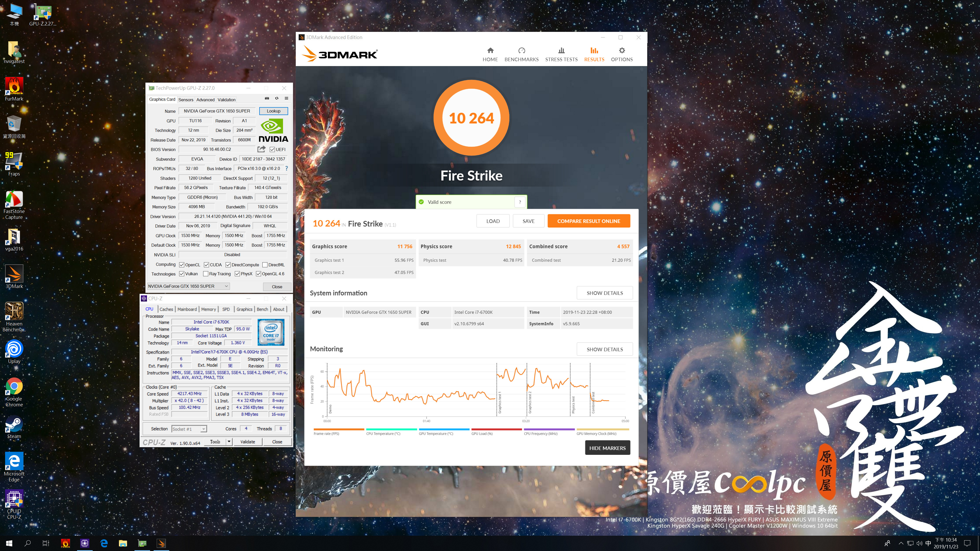Open the Microsoft Edge desktop icon

pyautogui.click(x=14, y=467)
